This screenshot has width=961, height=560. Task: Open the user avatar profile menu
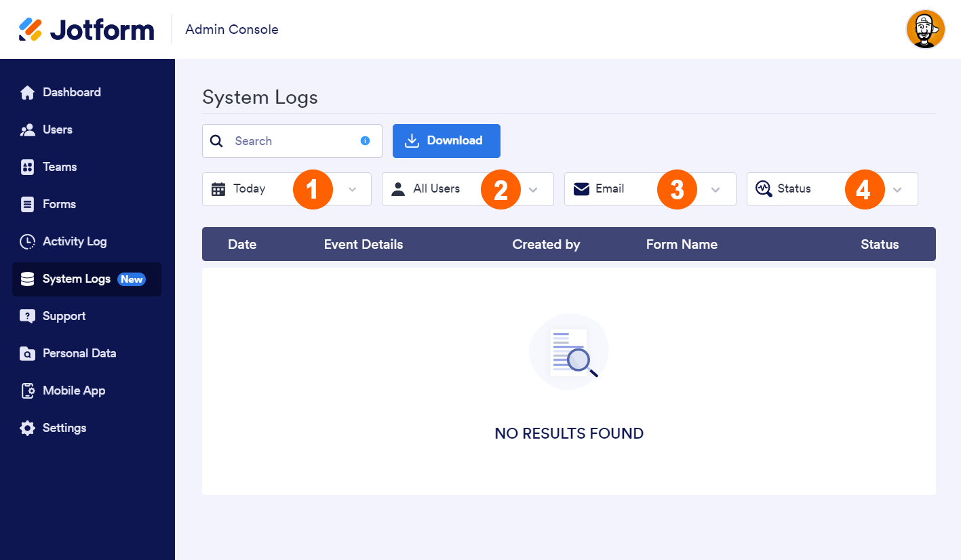click(x=926, y=29)
